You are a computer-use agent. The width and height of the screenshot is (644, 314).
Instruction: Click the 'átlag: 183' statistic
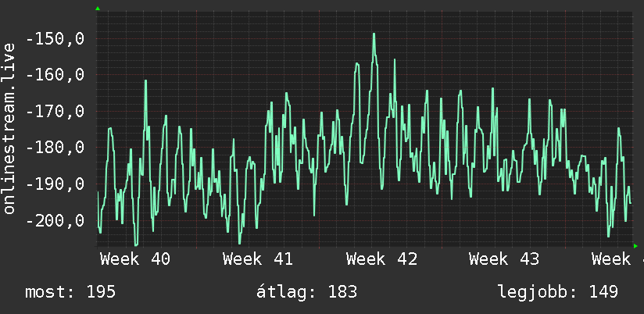coord(307,292)
